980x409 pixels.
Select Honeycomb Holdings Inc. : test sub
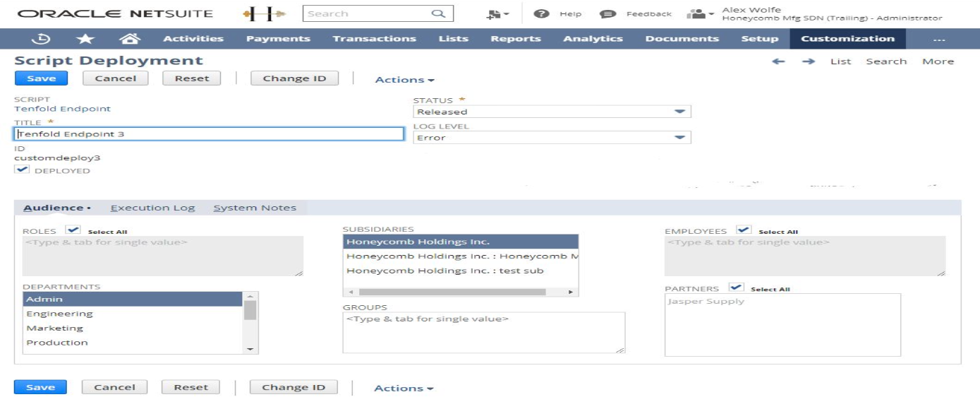[x=461, y=271]
